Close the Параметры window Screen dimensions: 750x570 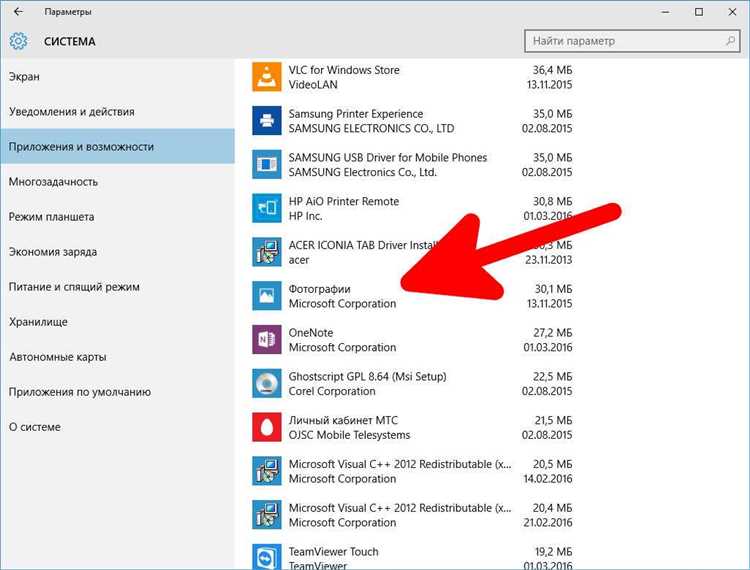pyautogui.click(x=732, y=12)
